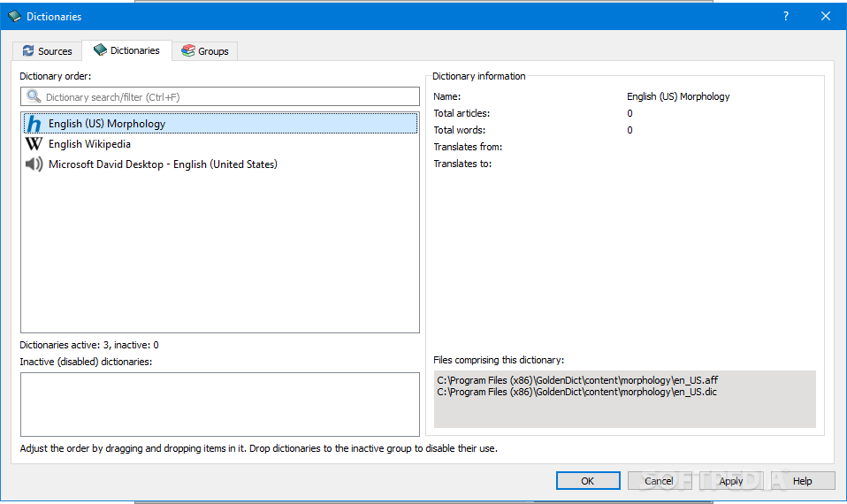Click the question mark help button in title bar
The width and height of the screenshot is (847, 504).
click(786, 16)
